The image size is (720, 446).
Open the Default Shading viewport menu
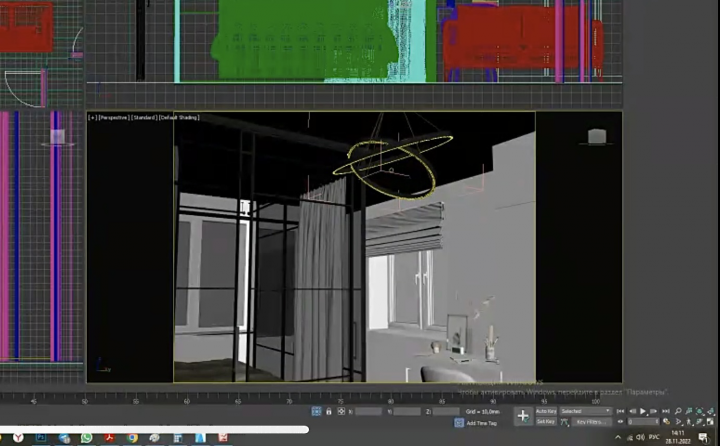click(x=179, y=118)
